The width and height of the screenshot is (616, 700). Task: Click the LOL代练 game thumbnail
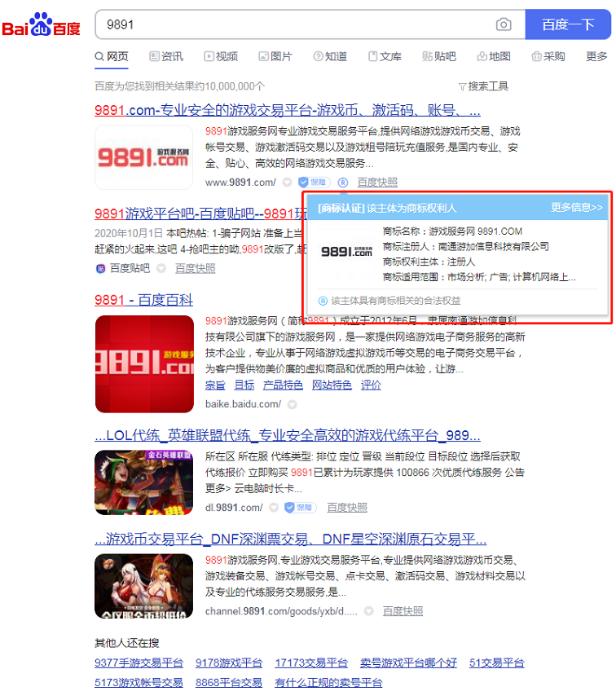143,482
